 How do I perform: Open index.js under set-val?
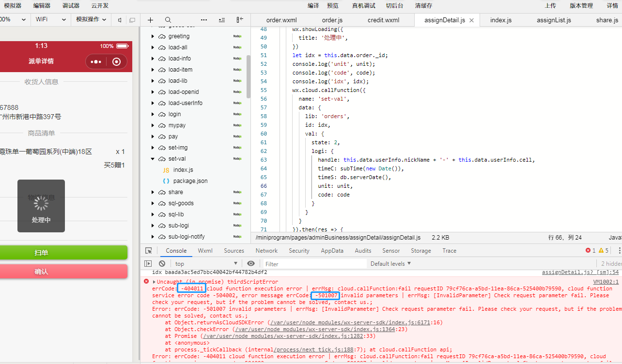[x=183, y=170]
